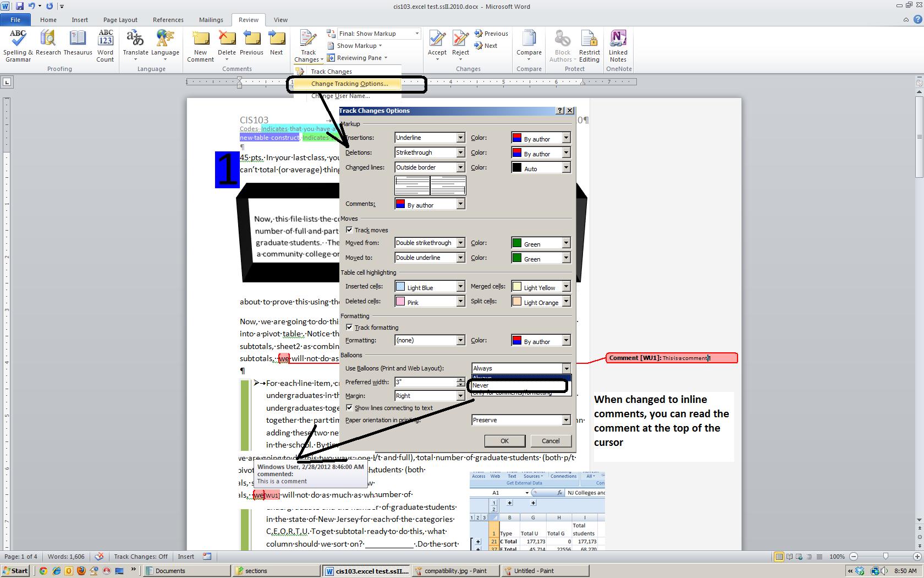Click the zoom slider in status bar
The height and width of the screenshot is (578, 924).
coord(885,557)
